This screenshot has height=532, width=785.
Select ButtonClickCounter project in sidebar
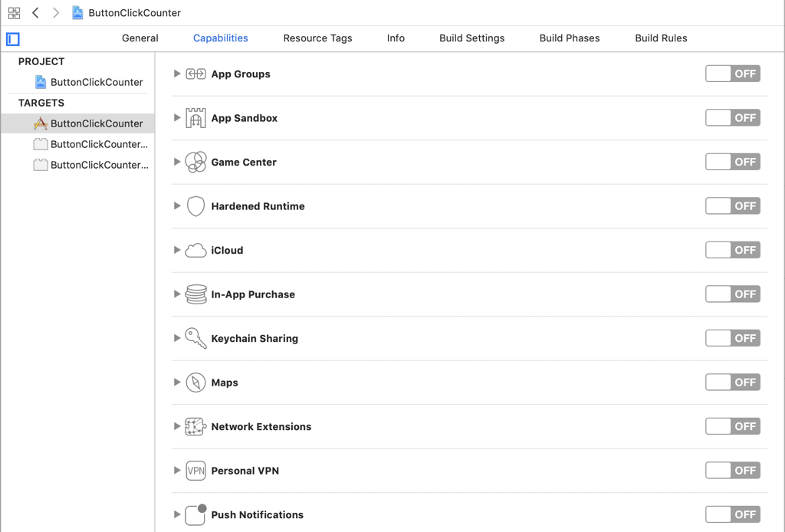pyautogui.click(x=97, y=82)
